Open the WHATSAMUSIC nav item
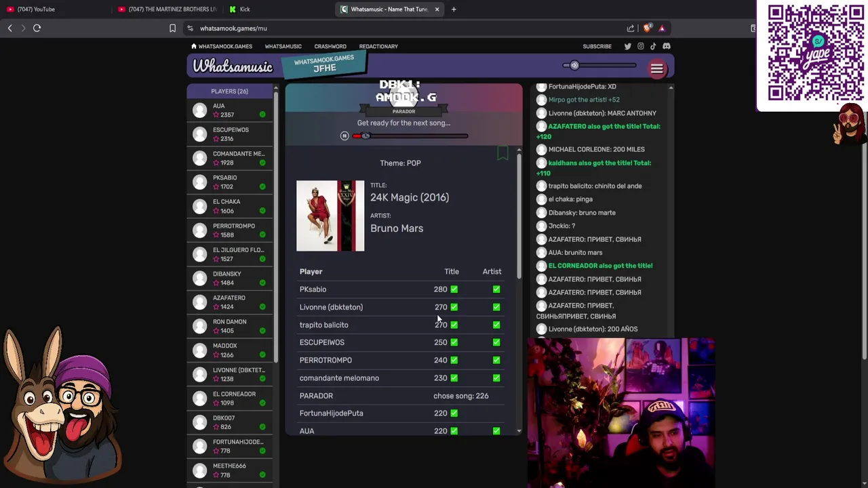The height and width of the screenshot is (488, 868). pyautogui.click(x=283, y=47)
